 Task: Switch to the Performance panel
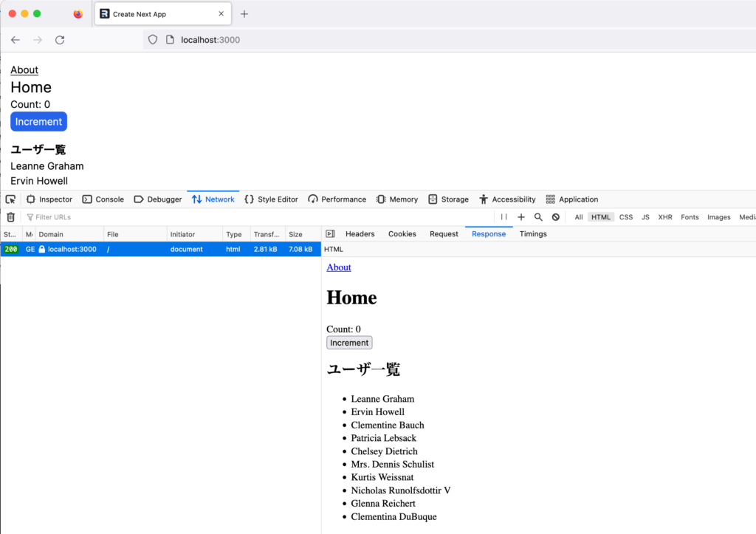337,199
